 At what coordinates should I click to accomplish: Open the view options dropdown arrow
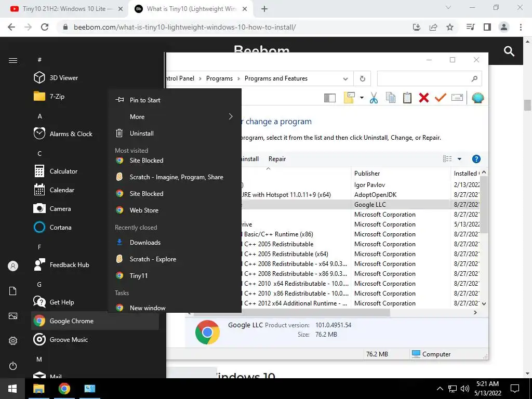(459, 159)
